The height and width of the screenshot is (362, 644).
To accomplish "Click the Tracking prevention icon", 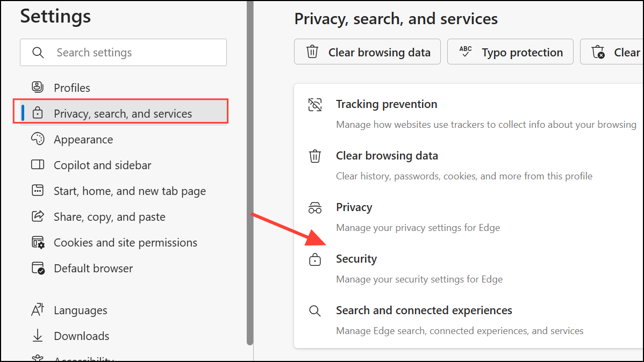I will [315, 104].
